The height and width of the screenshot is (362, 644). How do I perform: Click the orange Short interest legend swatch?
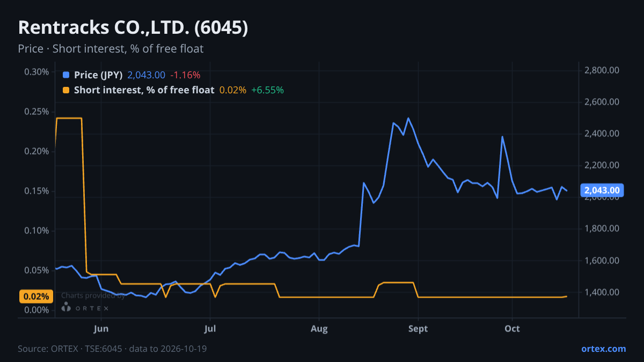[x=66, y=90]
